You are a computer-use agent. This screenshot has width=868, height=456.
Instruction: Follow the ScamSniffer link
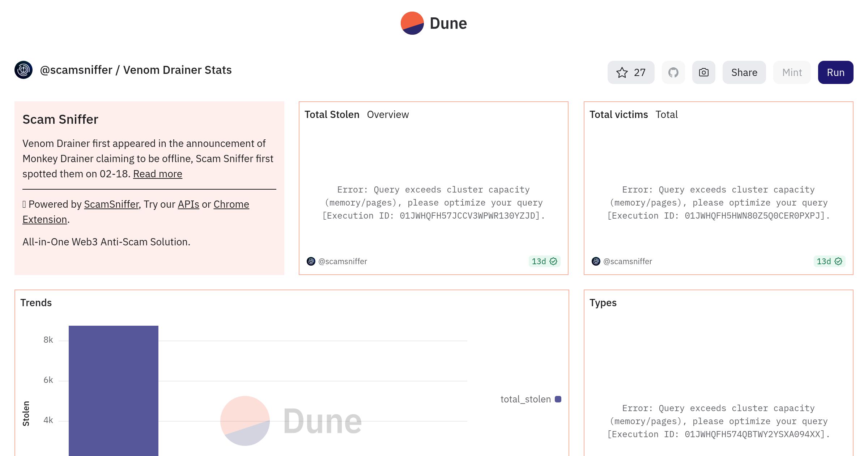pyautogui.click(x=111, y=204)
